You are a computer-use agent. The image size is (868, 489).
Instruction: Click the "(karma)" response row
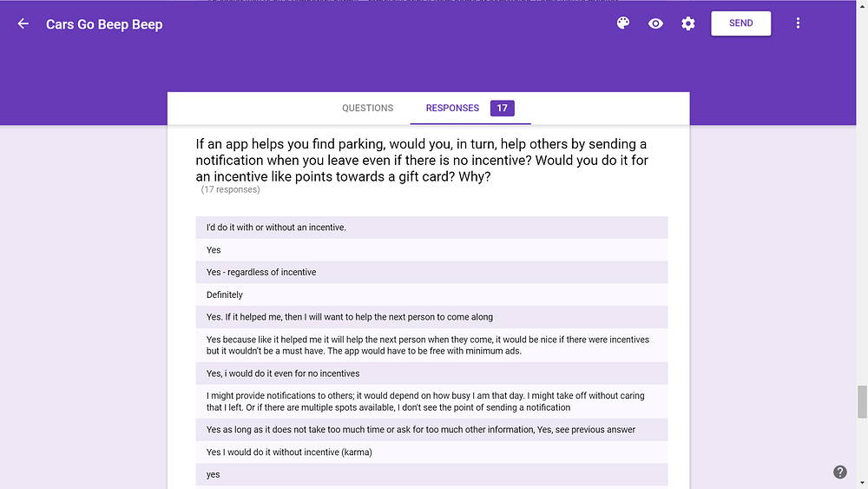(431, 452)
